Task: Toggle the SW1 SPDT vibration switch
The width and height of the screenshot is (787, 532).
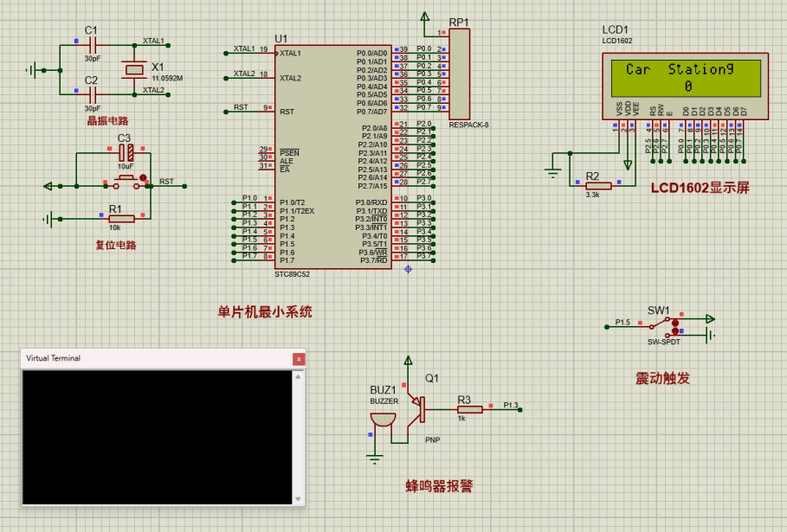Action: tap(671, 325)
